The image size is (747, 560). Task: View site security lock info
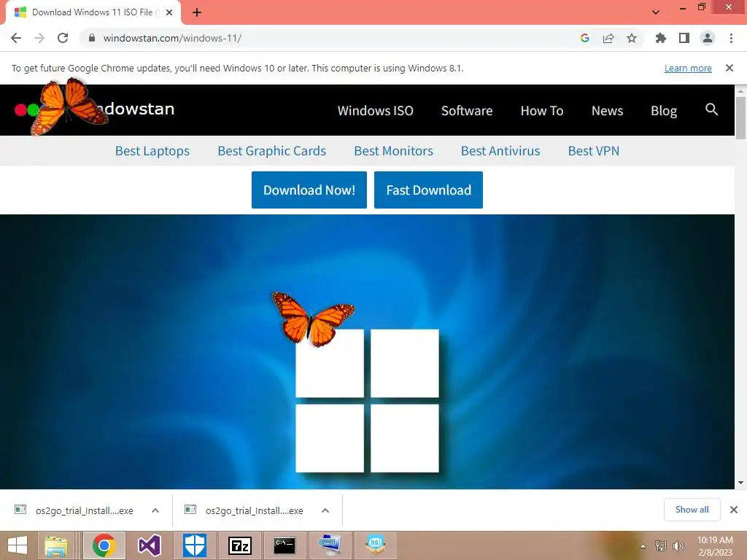(92, 38)
